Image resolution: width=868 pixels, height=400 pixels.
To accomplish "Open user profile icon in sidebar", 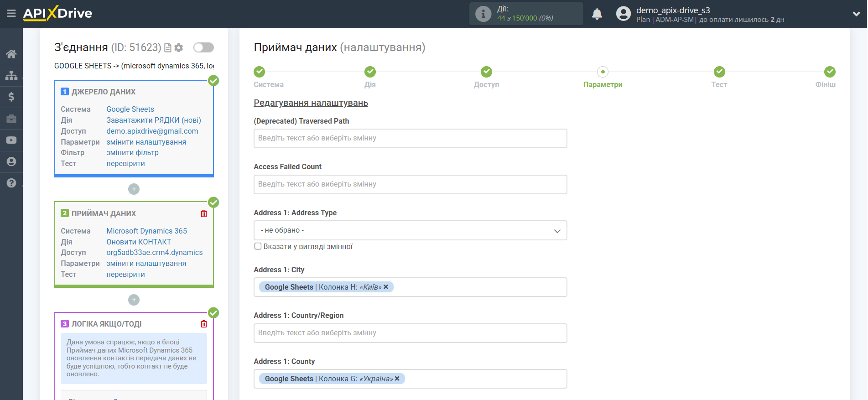I will (x=11, y=161).
